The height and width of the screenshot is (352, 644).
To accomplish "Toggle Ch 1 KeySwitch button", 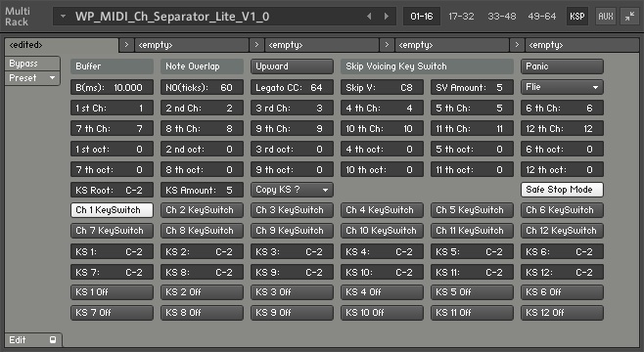I will point(112,210).
